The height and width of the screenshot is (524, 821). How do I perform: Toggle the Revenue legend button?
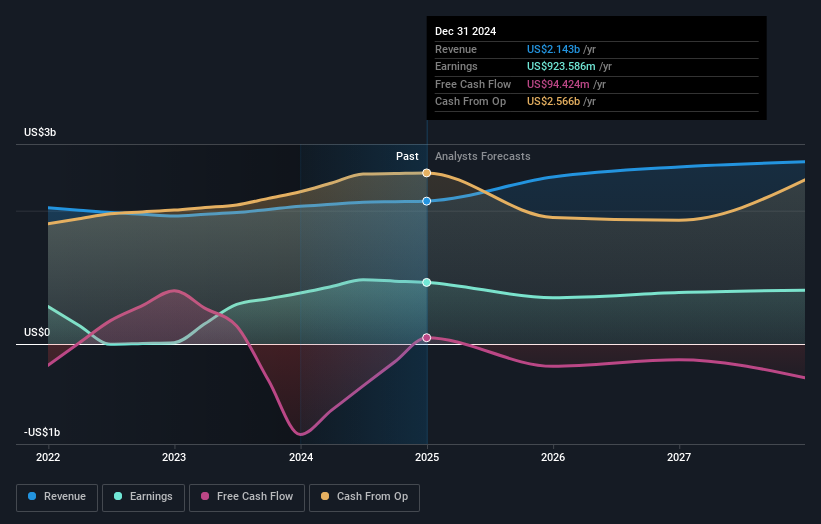click(57, 497)
